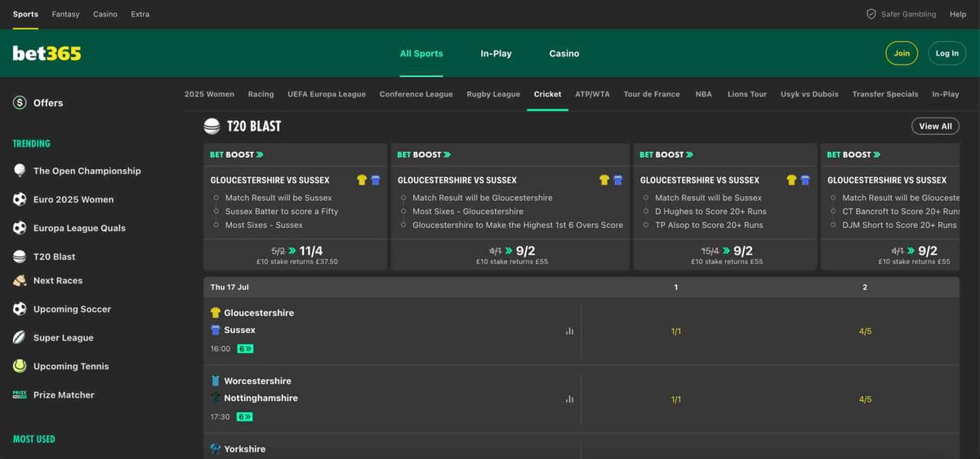Click the Sussex blue shirt icon in fixtures
The width and height of the screenshot is (980, 459).
click(x=216, y=330)
